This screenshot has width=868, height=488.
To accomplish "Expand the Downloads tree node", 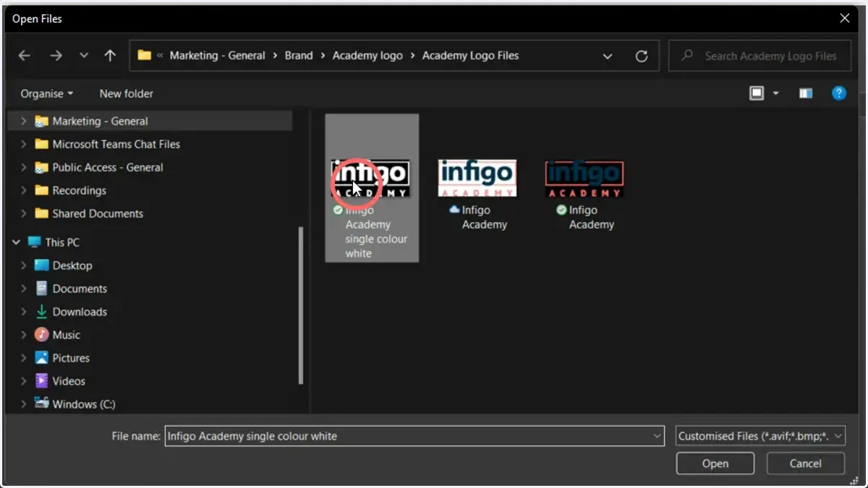I will point(23,312).
